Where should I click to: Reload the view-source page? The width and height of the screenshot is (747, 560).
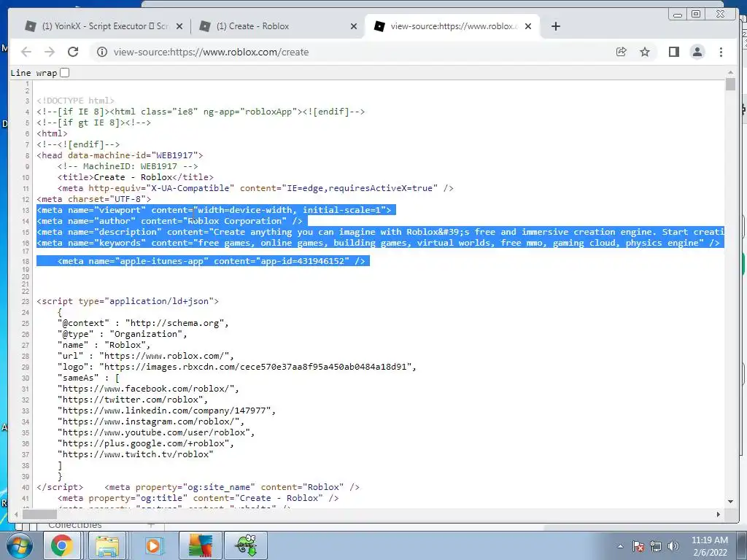click(73, 52)
